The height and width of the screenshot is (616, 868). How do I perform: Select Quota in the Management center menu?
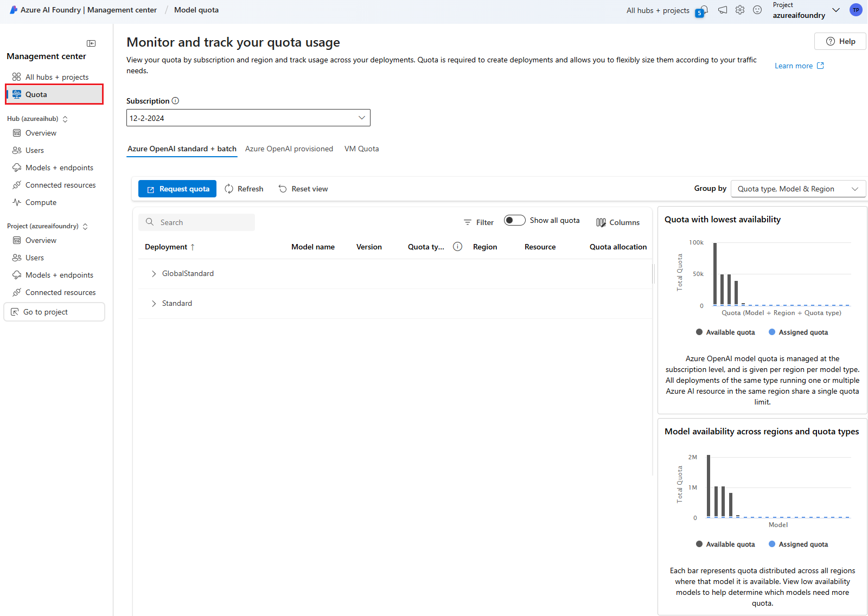(x=54, y=94)
